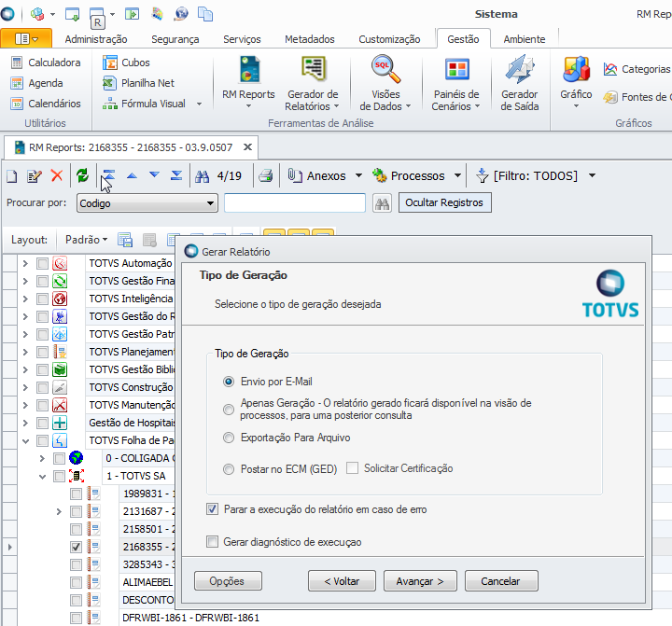672x626 pixels.
Task: Go to the first record
Action: pos(109,175)
